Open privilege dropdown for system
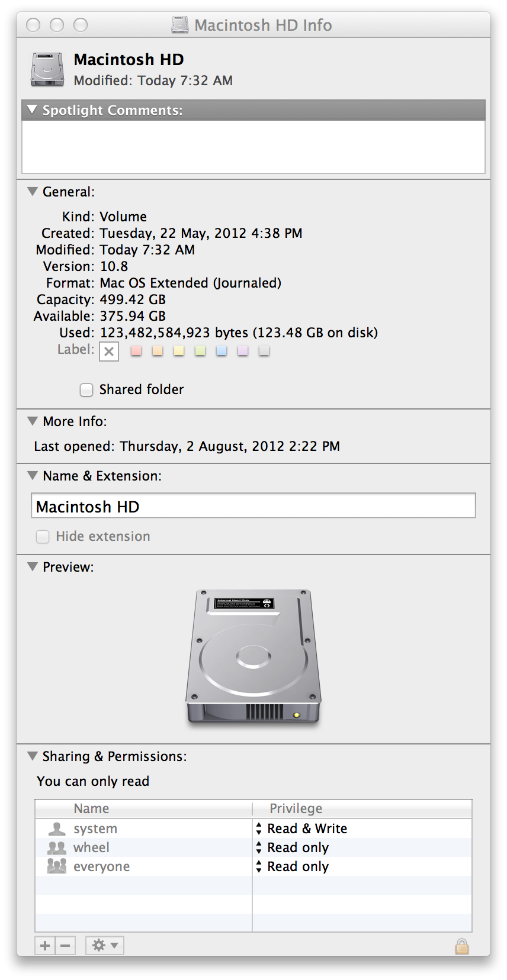The height and width of the screenshot is (980, 507). [259, 829]
